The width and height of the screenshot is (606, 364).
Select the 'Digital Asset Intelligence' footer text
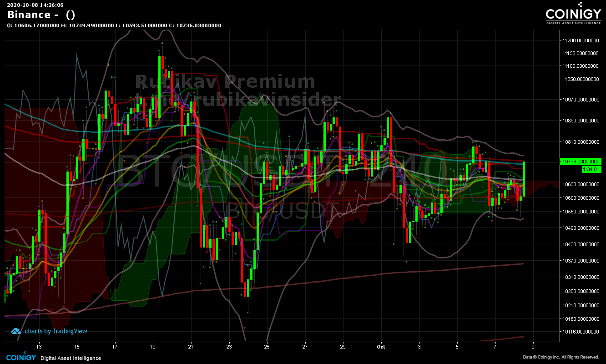71,358
